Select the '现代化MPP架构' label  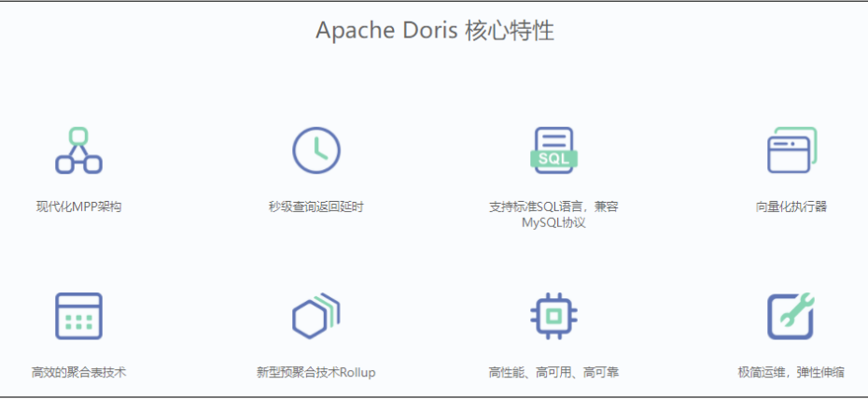click(78, 207)
